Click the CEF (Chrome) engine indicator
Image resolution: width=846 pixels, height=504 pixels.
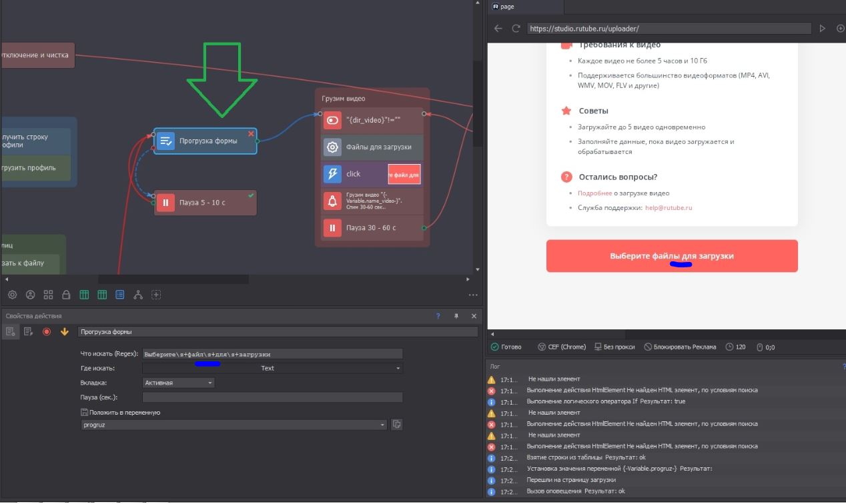point(561,347)
